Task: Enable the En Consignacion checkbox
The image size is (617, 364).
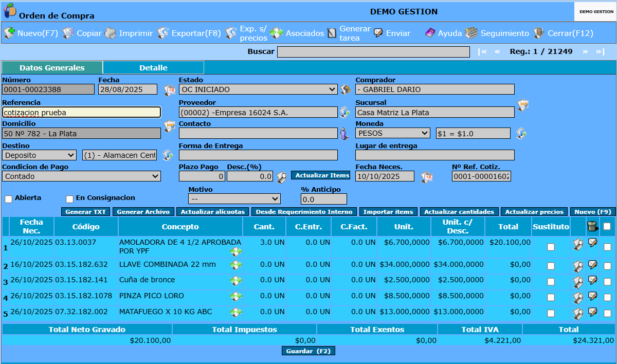Action: [x=69, y=199]
